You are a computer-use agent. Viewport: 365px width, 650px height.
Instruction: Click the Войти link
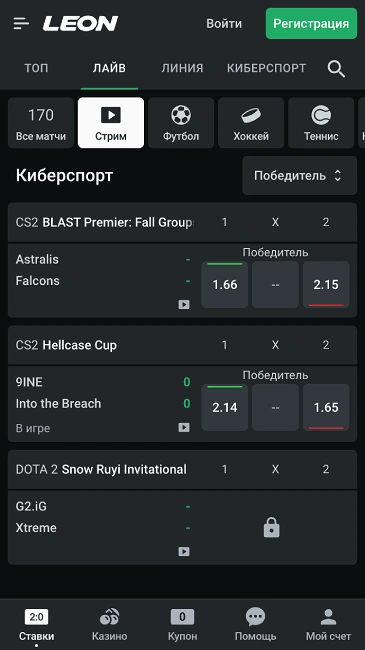(224, 24)
